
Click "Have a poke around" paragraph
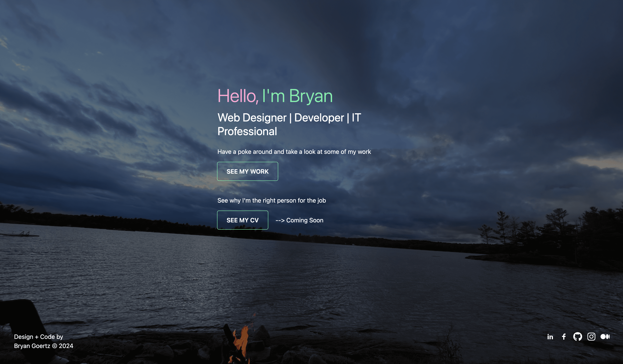point(294,152)
